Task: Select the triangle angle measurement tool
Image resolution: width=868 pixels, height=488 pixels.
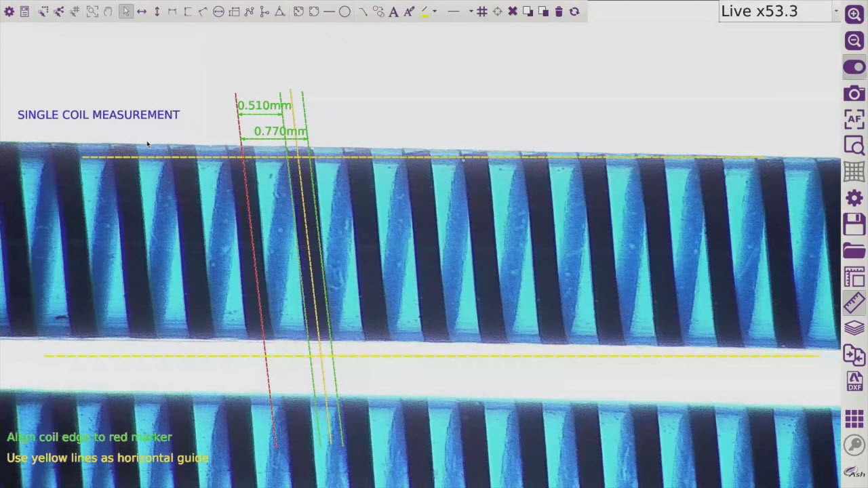Action: pyautogui.click(x=279, y=12)
